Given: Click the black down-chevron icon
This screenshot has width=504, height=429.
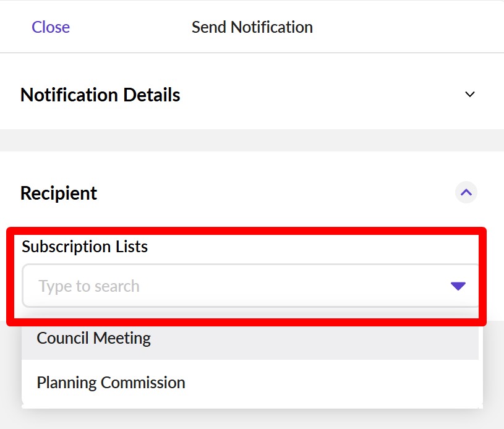Looking at the screenshot, I should (470, 95).
